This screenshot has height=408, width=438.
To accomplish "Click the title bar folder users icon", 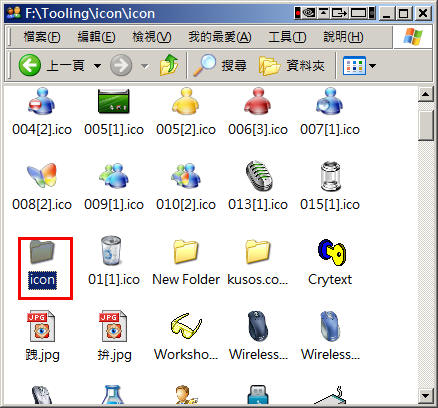I will [x=14, y=13].
